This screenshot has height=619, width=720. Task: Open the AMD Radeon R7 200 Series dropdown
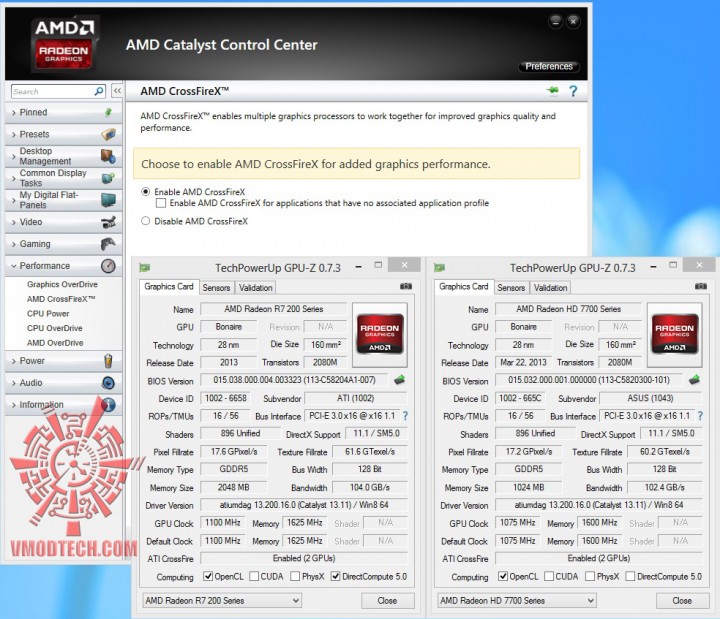tap(222, 601)
